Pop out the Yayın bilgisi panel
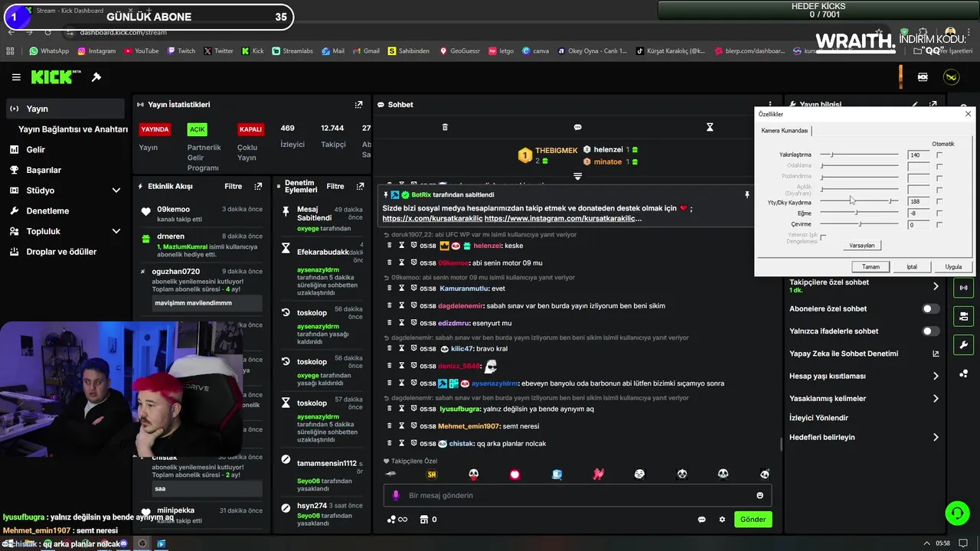The image size is (980, 551). point(933,105)
